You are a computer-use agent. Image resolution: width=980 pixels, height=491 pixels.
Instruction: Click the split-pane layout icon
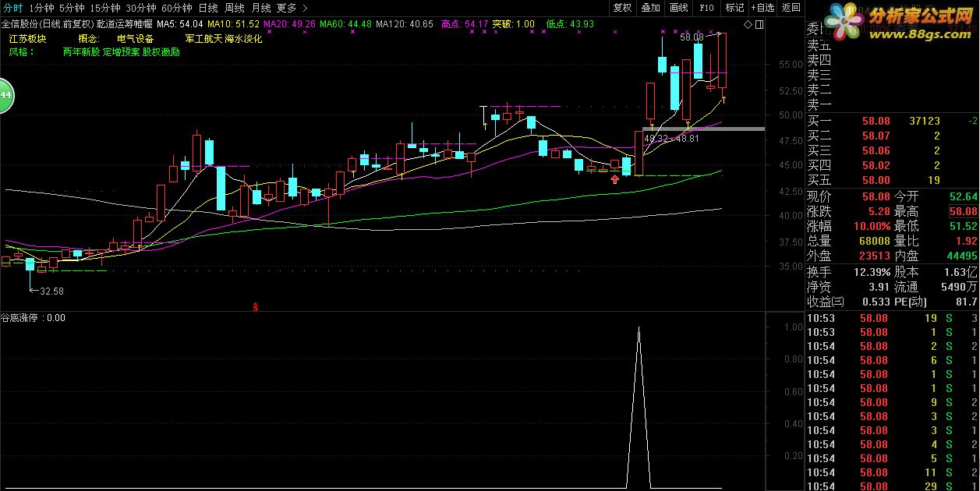tap(759, 25)
